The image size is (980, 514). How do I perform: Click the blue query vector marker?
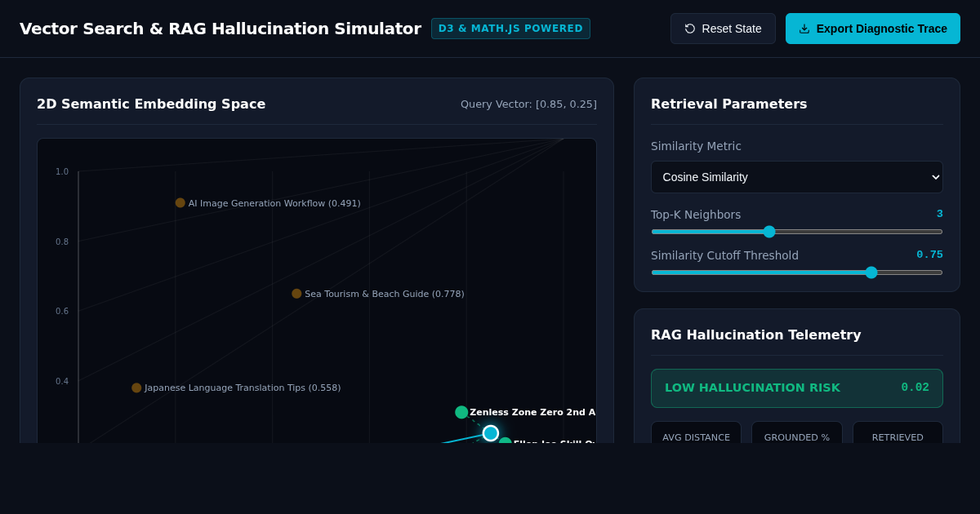pos(491,433)
